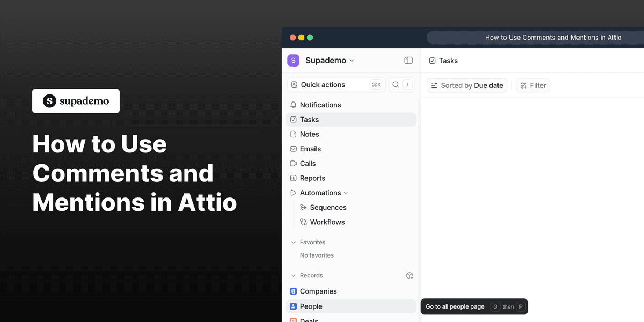The image size is (644, 322).
Task: Click the checkmark icon beside the Tasks header
Action: [x=433, y=61]
